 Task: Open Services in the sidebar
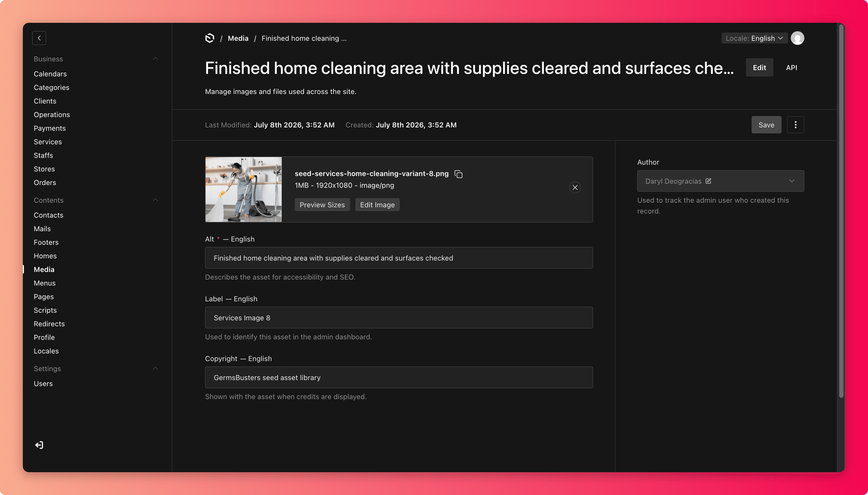click(48, 142)
